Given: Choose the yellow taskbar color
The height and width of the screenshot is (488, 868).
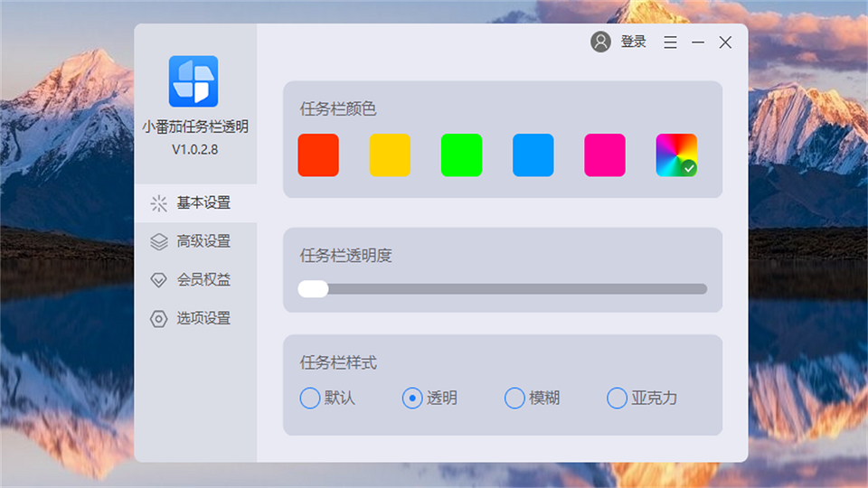Looking at the screenshot, I should click(x=390, y=155).
